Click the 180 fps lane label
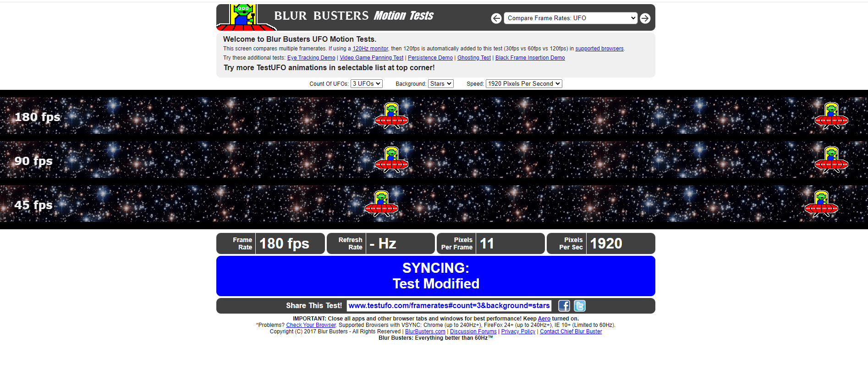868x381 pixels. click(38, 117)
